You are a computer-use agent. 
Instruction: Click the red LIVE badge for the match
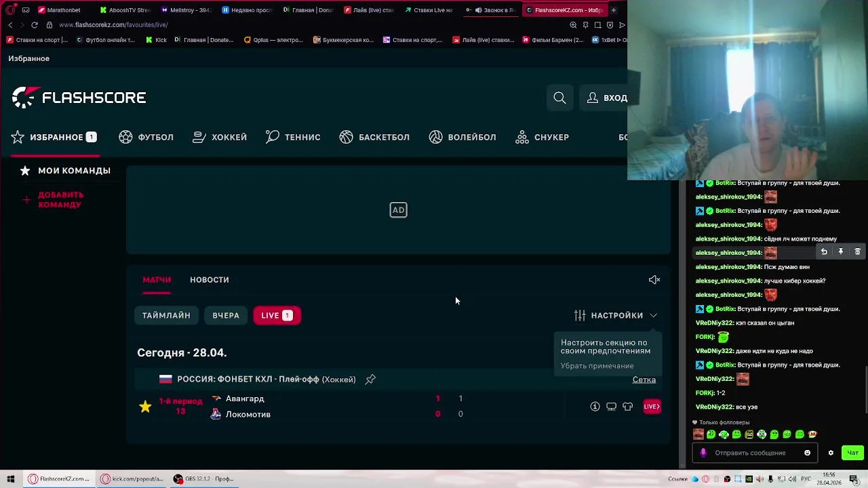click(652, 407)
